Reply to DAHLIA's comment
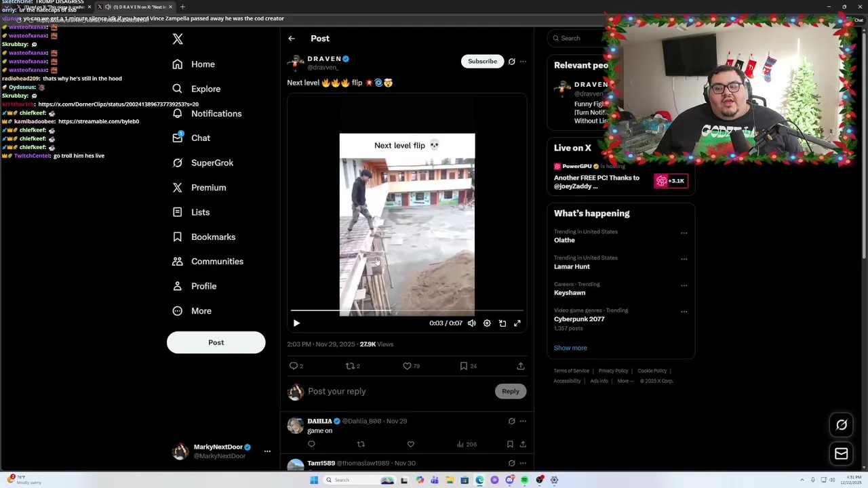Screen dimensions: 868x488 [311, 445]
